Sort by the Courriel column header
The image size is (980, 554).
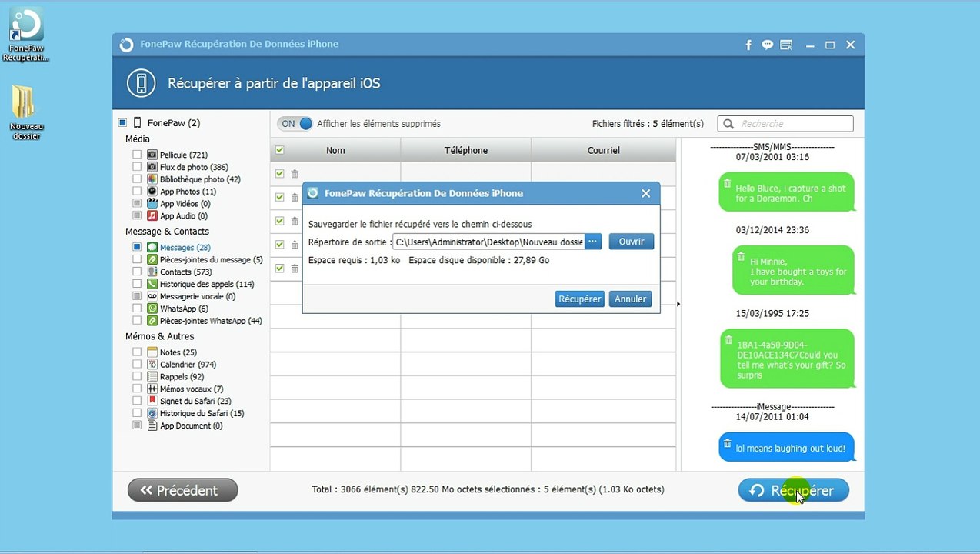coord(604,150)
